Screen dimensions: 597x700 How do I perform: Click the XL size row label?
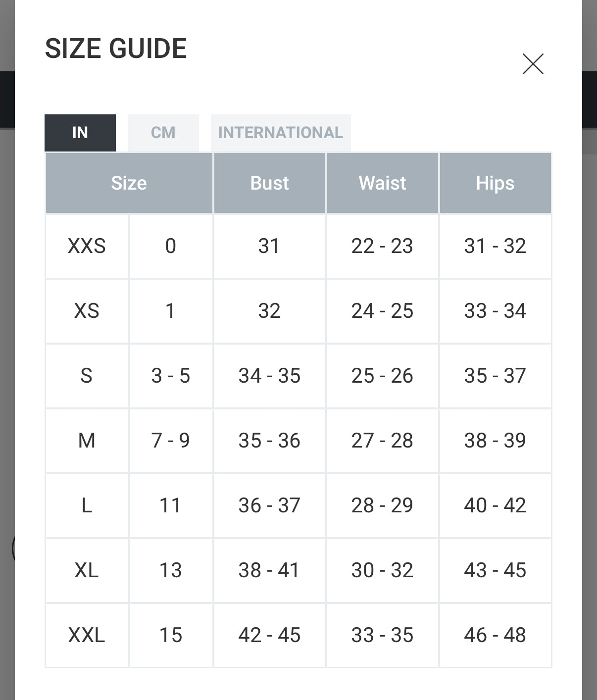point(87,570)
